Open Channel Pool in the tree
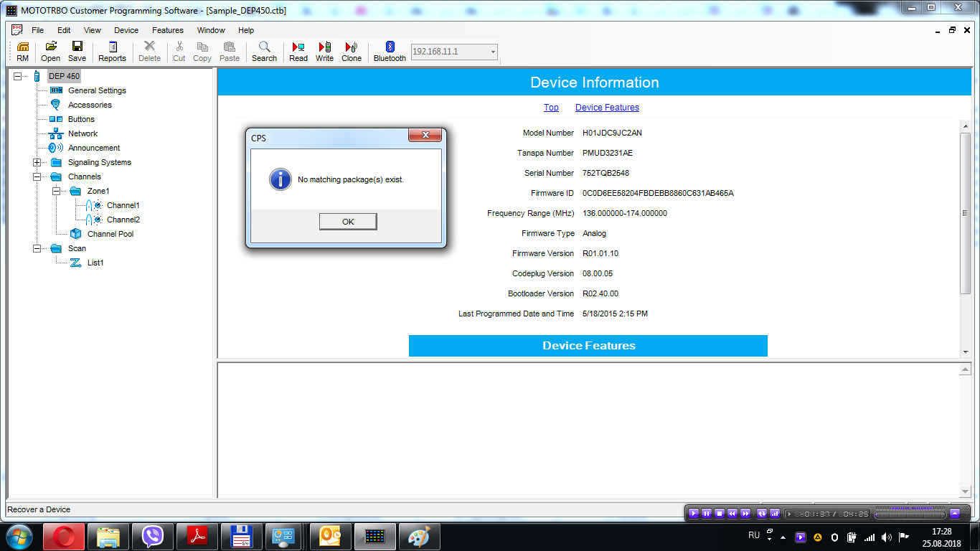This screenshot has width=980, height=551. pyautogui.click(x=110, y=234)
